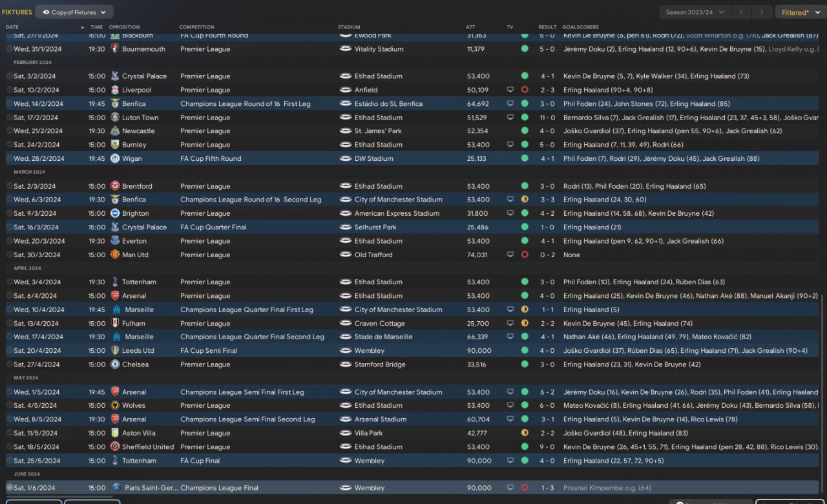Viewport: 827px width, 504px height.
Task: Click the draw indicator in the Aston Villa row
Action: pos(525,433)
